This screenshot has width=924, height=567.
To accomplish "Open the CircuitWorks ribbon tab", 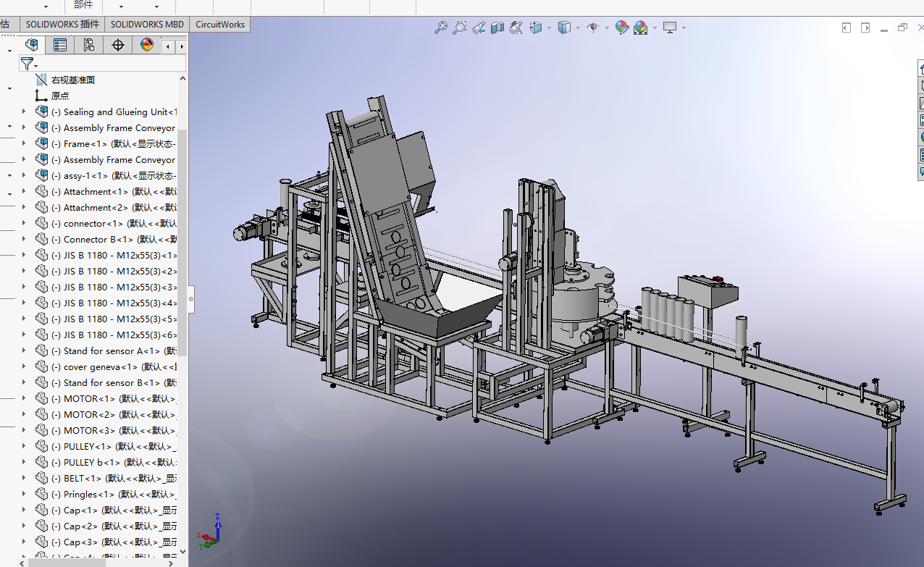I will [220, 24].
